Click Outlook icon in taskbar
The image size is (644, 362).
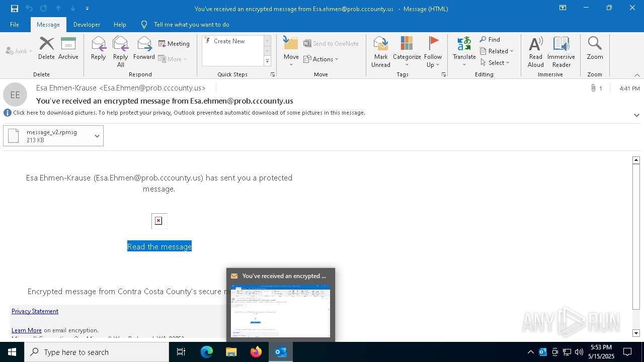(281, 352)
